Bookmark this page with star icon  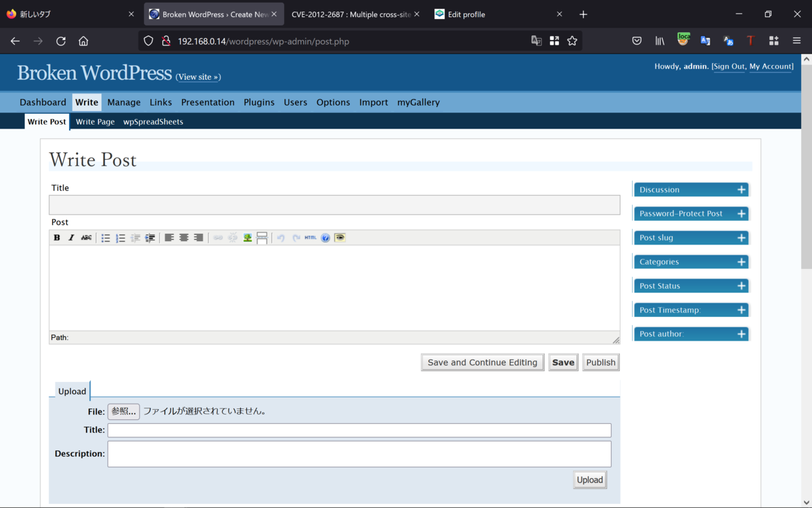[x=572, y=41]
